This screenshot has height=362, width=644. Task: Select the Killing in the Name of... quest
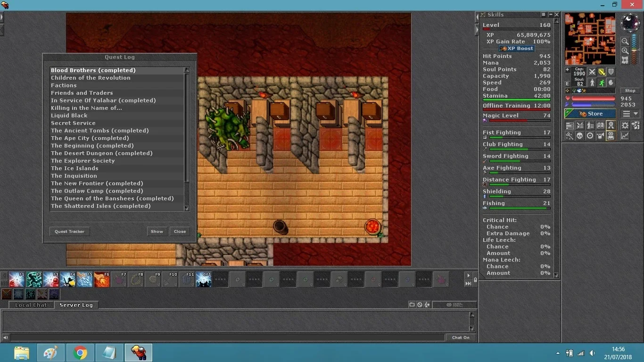117,108
